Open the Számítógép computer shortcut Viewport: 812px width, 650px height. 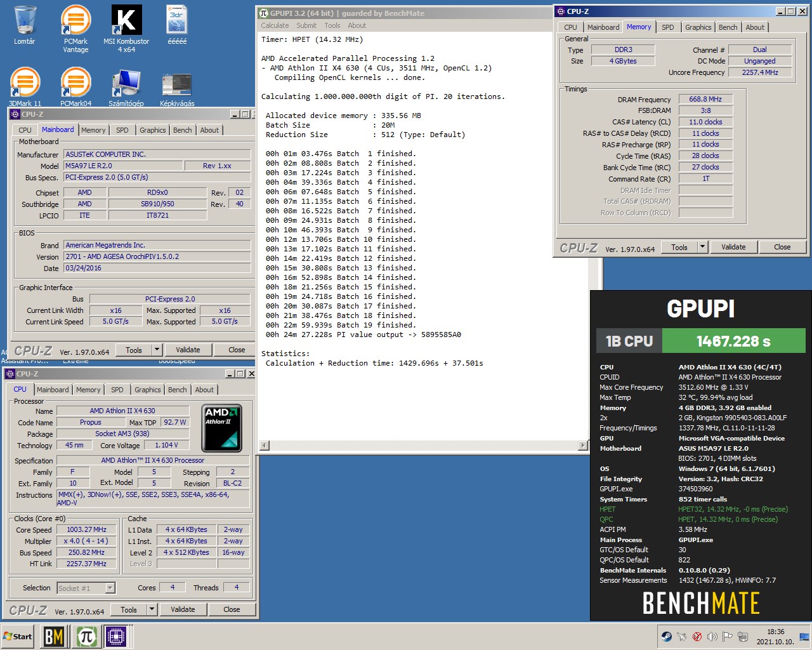126,86
